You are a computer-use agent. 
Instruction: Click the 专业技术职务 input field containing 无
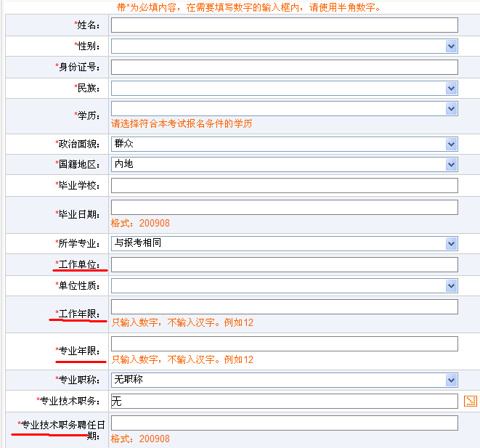pyautogui.click(x=285, y=402)
